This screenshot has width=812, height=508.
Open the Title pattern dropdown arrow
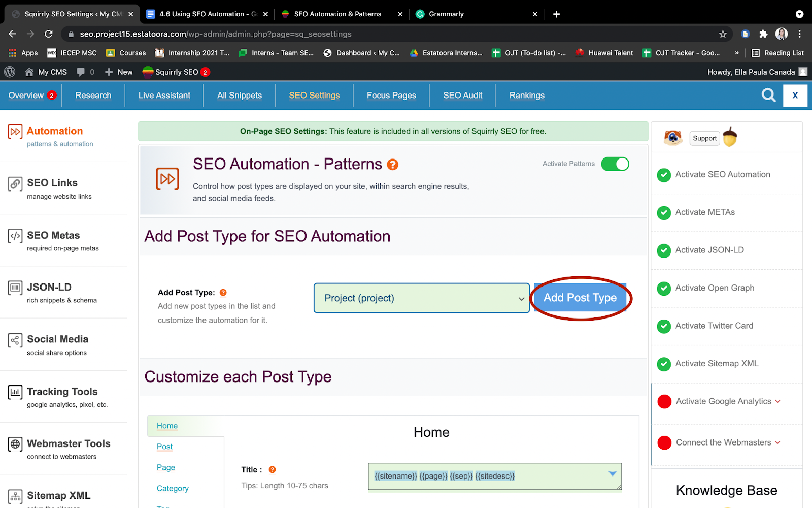[613, 473]
